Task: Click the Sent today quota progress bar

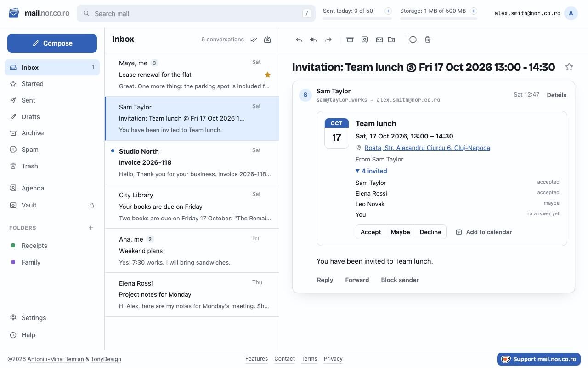Action: [357, 18]
